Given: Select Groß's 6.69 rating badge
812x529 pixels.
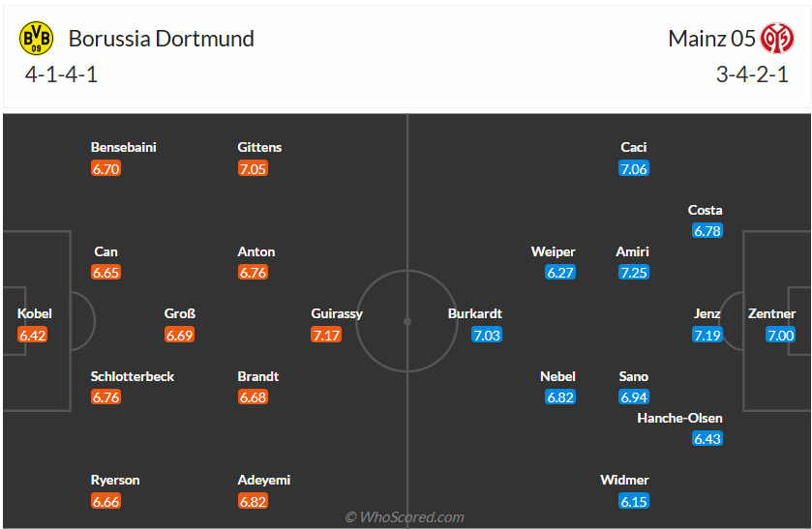Looking at the screenshot, I should tap(179, 335).
